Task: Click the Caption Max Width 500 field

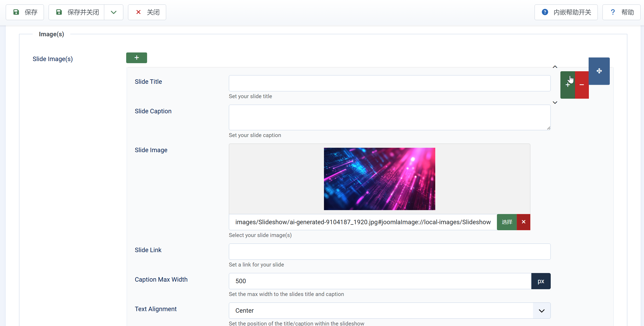Action: tap(380, 281)
